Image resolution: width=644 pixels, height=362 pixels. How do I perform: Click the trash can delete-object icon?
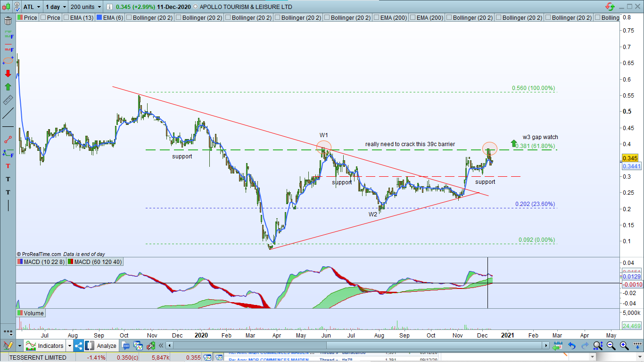tap(8, 21)
